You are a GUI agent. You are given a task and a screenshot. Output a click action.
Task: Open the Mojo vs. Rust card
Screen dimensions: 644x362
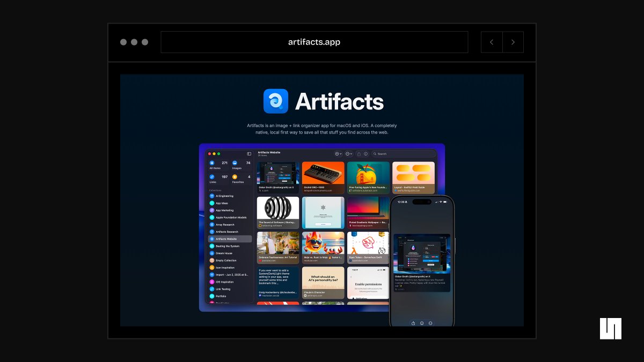coord(323,247)
